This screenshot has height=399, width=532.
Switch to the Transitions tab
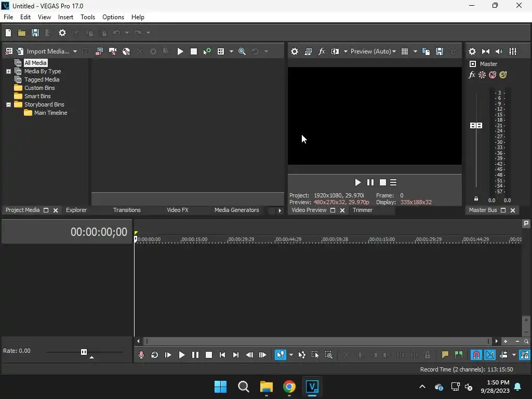pos(127,210)
